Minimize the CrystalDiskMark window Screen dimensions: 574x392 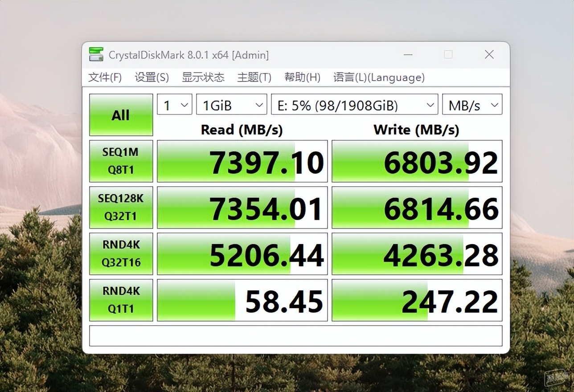tap(408, 55)
